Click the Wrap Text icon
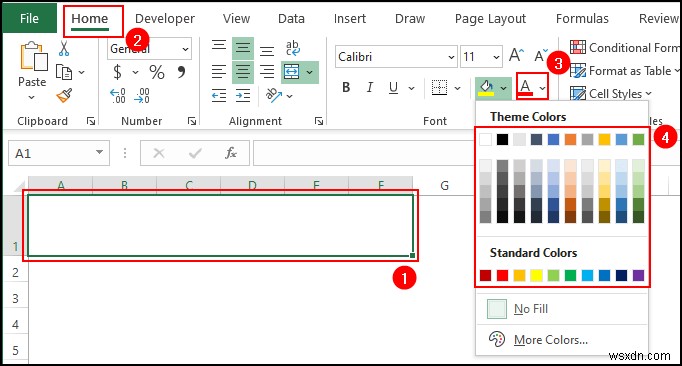 point(293,48)
